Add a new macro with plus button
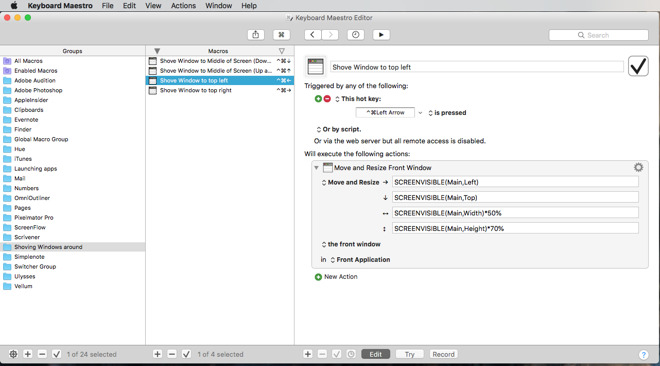 [157, 354]
